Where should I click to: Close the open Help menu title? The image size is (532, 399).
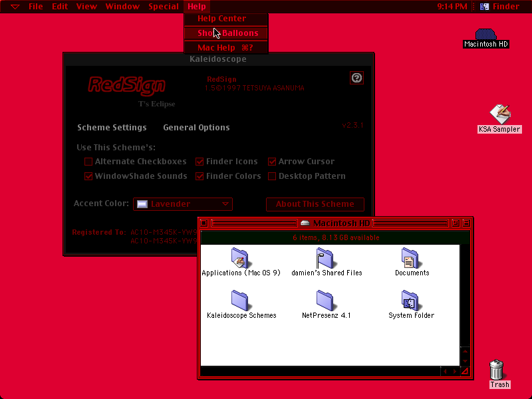[197, 7]
